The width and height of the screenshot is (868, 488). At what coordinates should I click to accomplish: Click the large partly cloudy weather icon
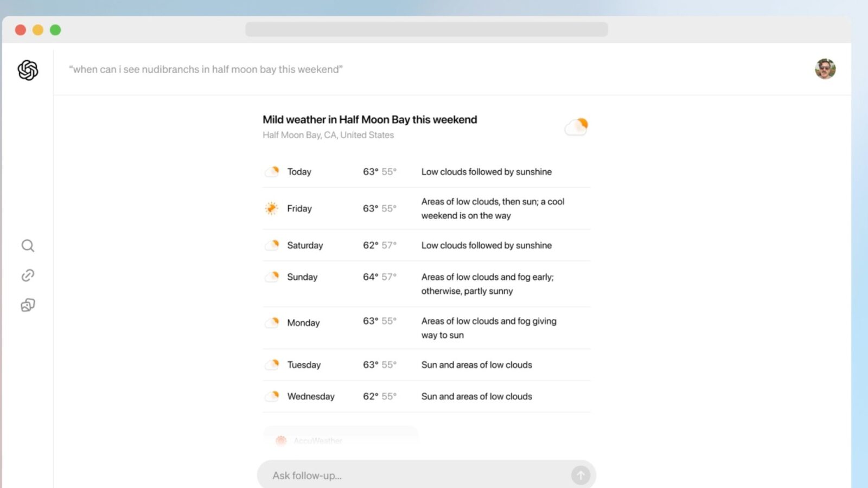[x=577, y=127]
